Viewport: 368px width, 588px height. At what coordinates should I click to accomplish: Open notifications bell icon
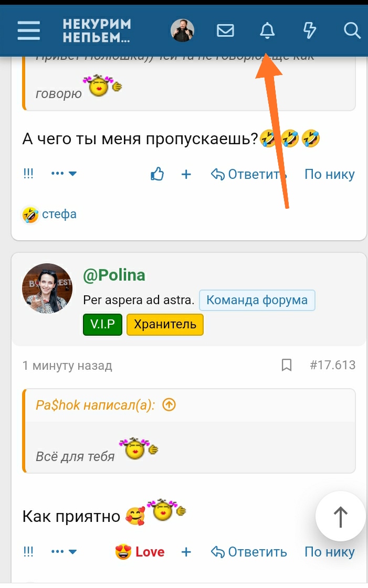(x=267, y=31)
